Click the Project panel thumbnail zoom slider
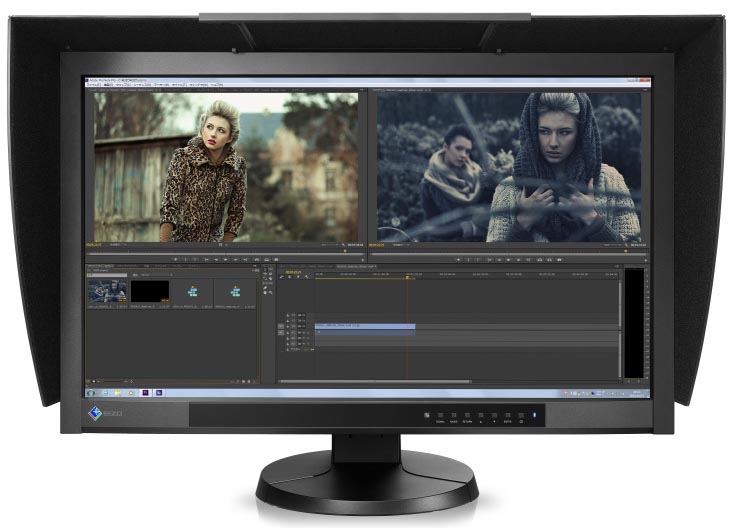This screenshot has height=528, width=732. pos(110,381)
